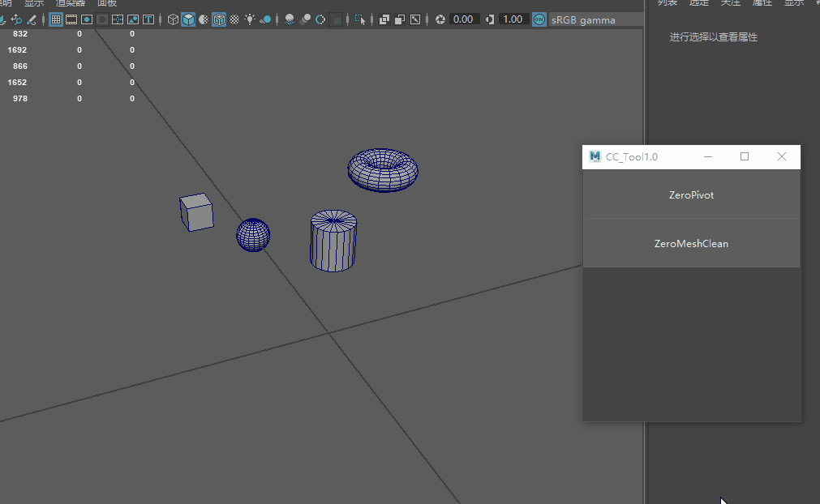Click the exposure value field showing 0.00

tap(463, 19)
